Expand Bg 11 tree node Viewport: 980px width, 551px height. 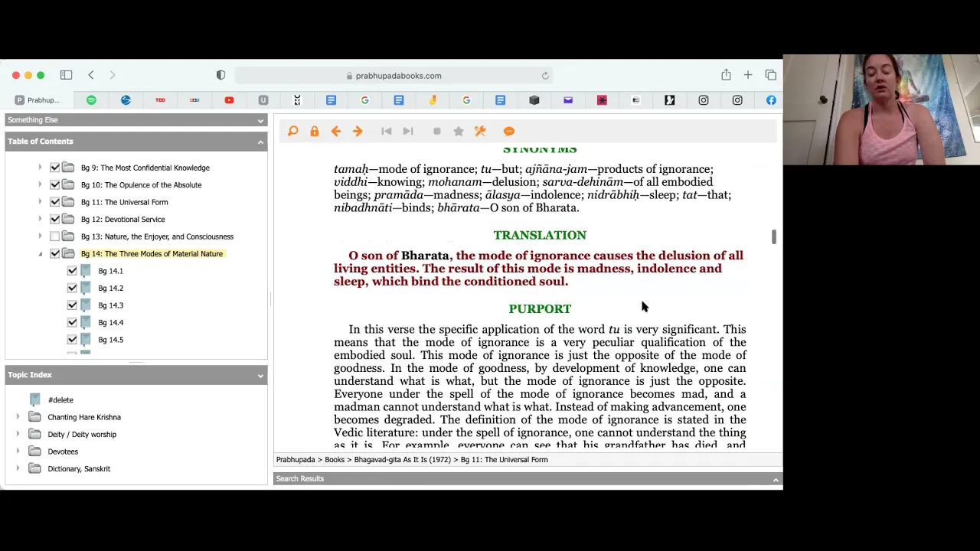coord(40,202)
